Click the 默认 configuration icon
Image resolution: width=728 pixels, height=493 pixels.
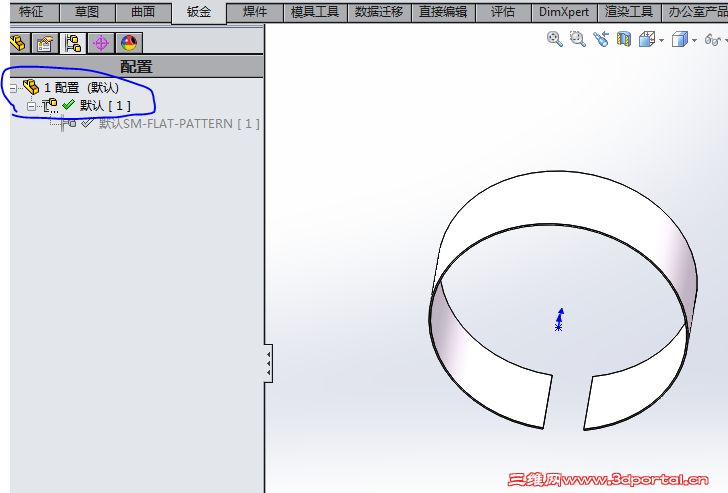(50, 105)
